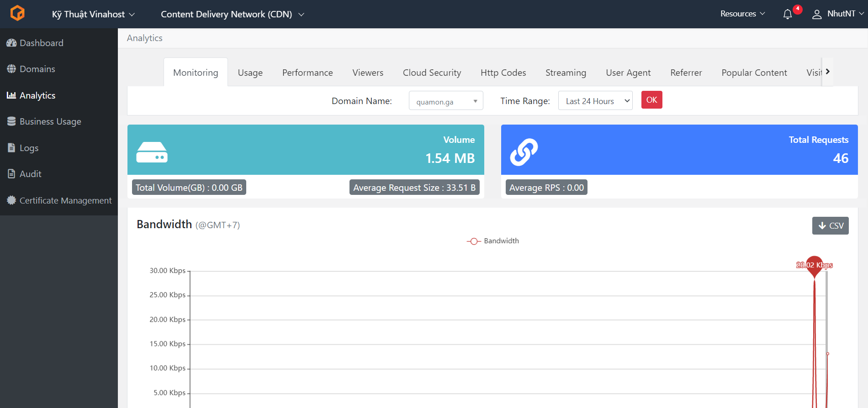Go to the Streaming tab
Viewport: 868px width, 408px height.
(x=566, y=73)
